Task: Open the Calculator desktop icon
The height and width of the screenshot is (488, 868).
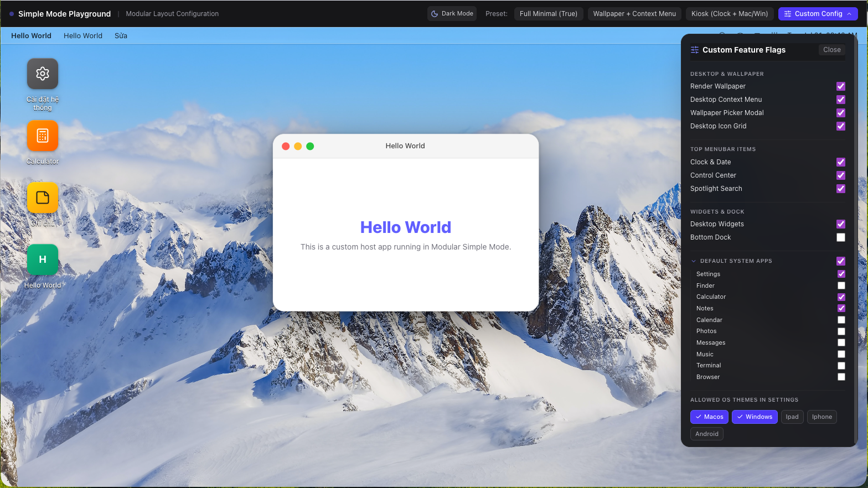Action: 43,136
